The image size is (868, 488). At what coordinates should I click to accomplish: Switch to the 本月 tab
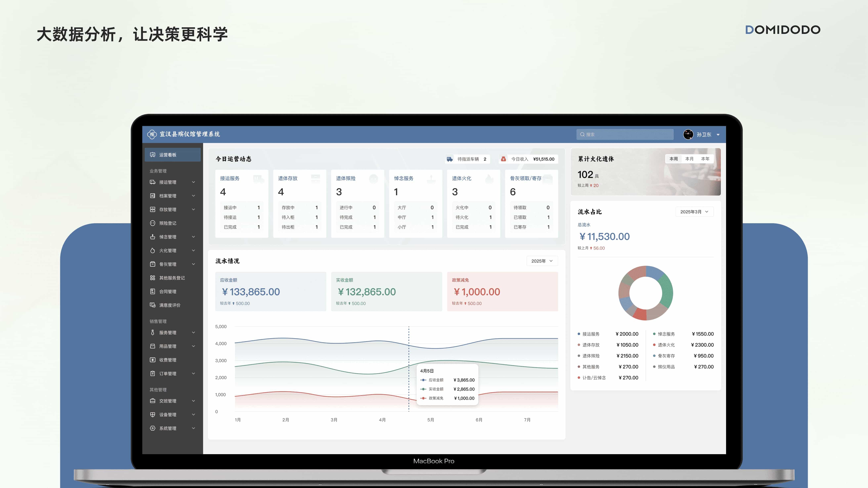[689, 159]
